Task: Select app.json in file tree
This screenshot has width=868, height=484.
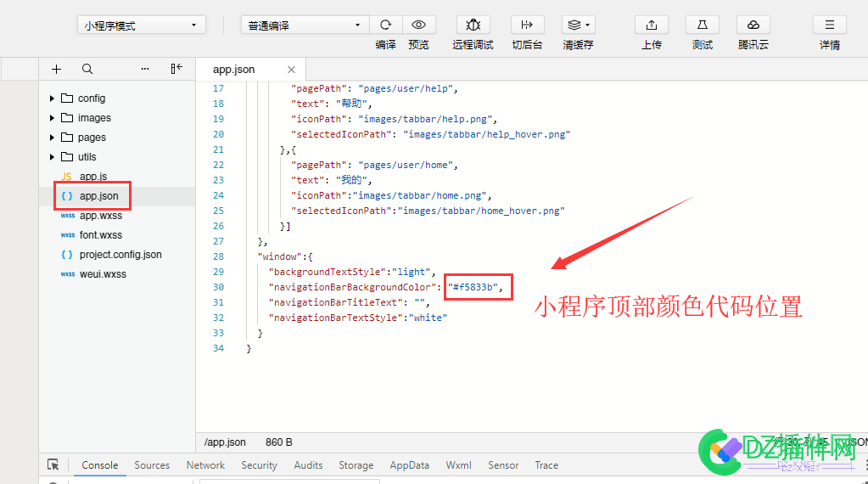Action: point(98,196)
